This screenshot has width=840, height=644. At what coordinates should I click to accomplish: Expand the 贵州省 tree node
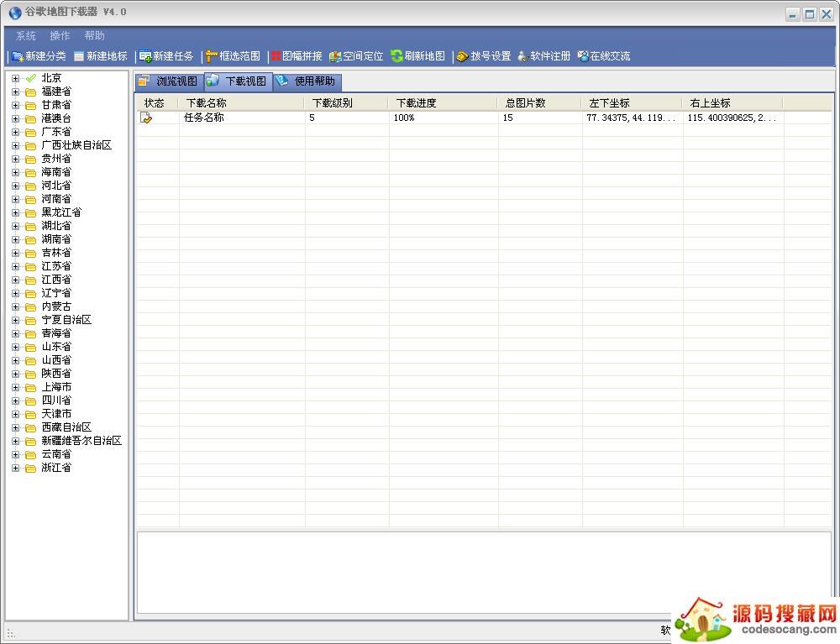[x=15, y=159]
